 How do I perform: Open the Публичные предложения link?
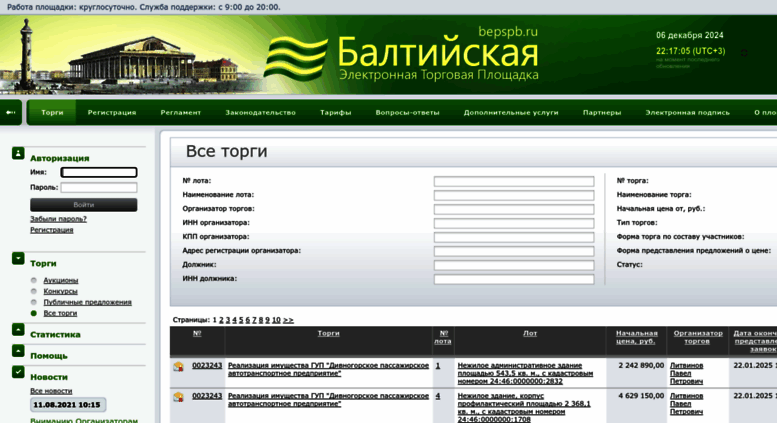[87, 302]
